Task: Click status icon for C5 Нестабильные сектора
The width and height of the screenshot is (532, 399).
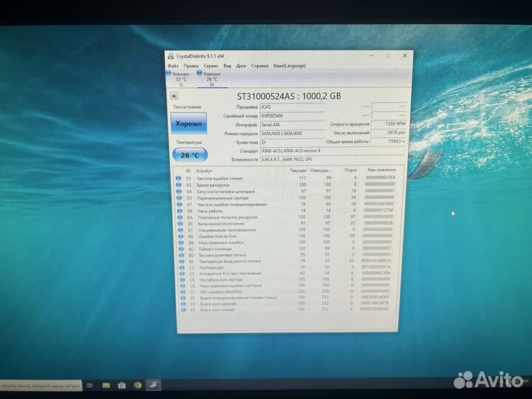Action: coord(183,279)
